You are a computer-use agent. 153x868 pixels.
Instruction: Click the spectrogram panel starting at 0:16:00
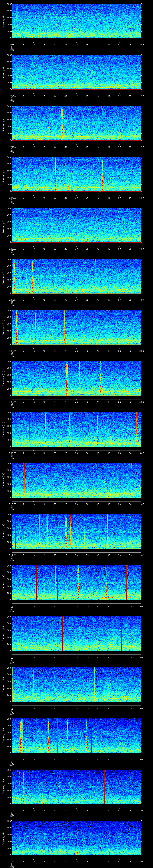77,787
